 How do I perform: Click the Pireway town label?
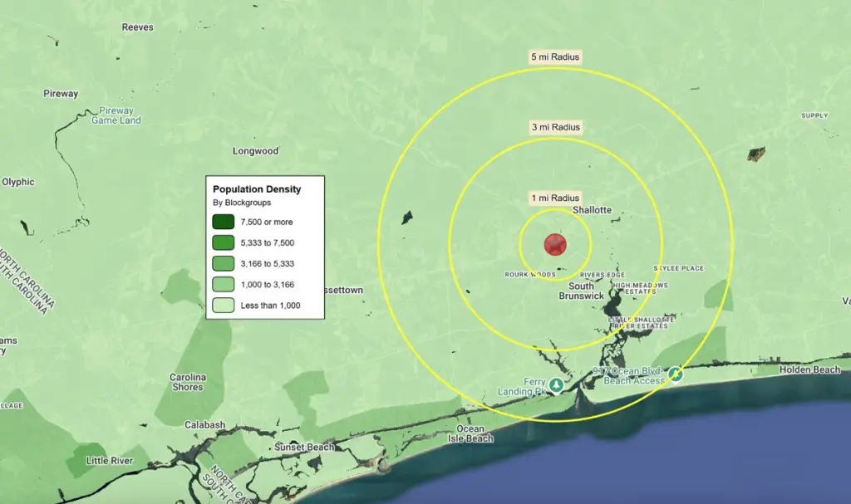[x=61, y=93]
